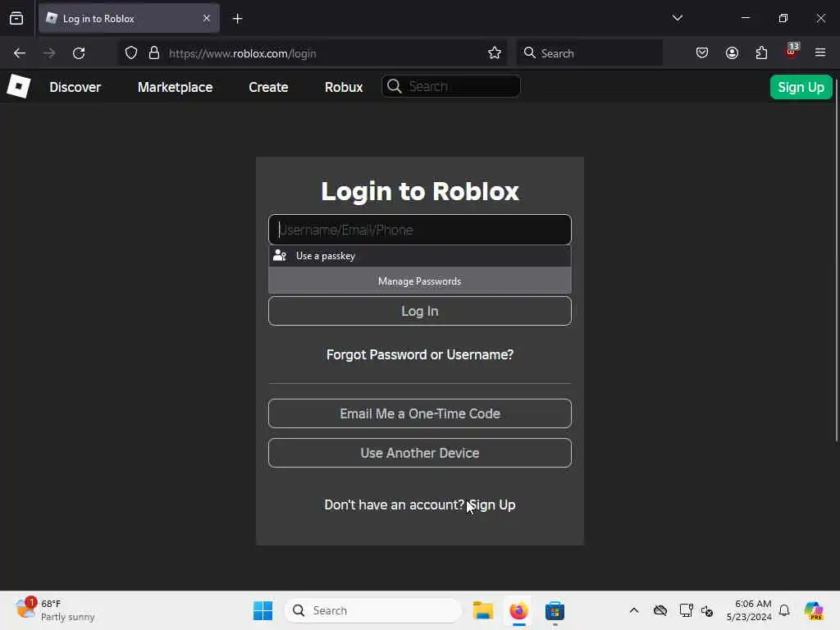Screen dimensions: 840x630
Task: Go to Marketplace
Action: tap(176, 87)
